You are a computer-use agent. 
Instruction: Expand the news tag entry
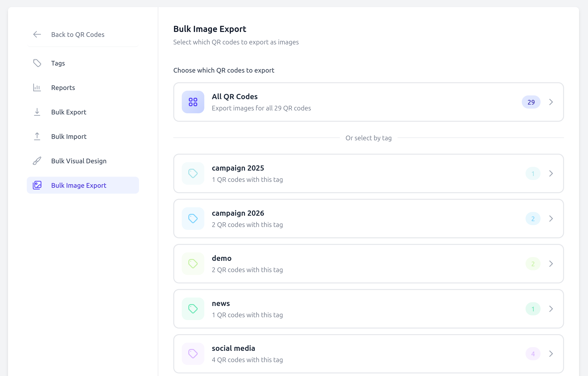click(x=551, y=309)
